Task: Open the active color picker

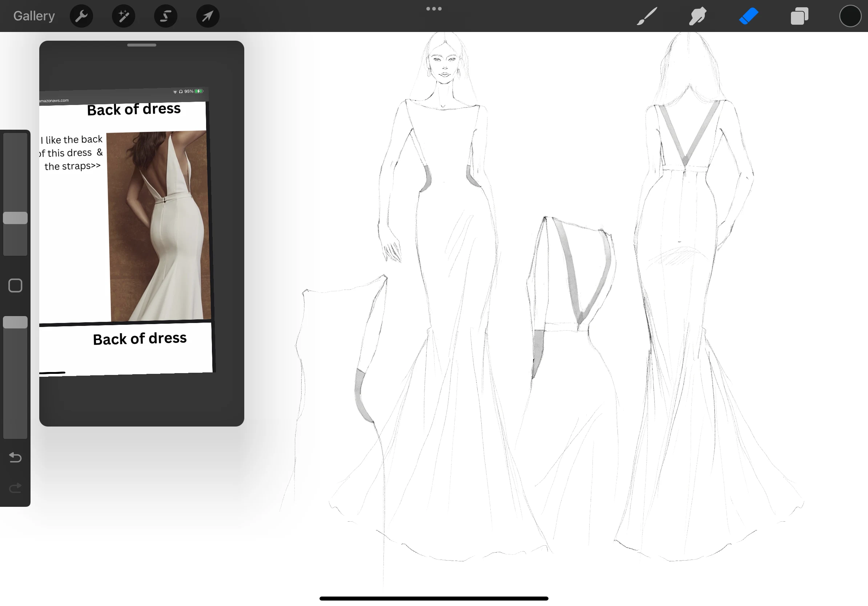Action: coord(850,16)
